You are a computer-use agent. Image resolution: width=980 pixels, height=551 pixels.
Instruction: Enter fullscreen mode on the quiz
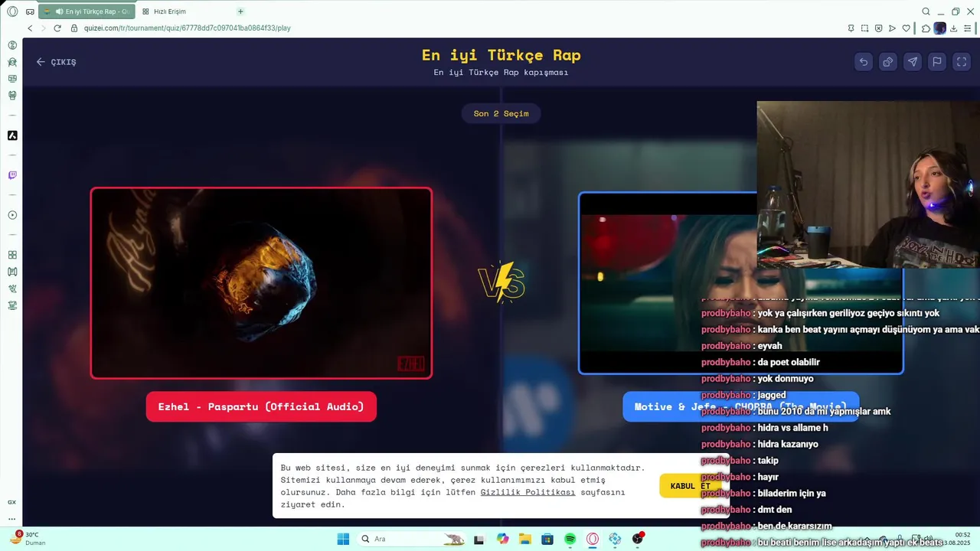pos(962,62)
